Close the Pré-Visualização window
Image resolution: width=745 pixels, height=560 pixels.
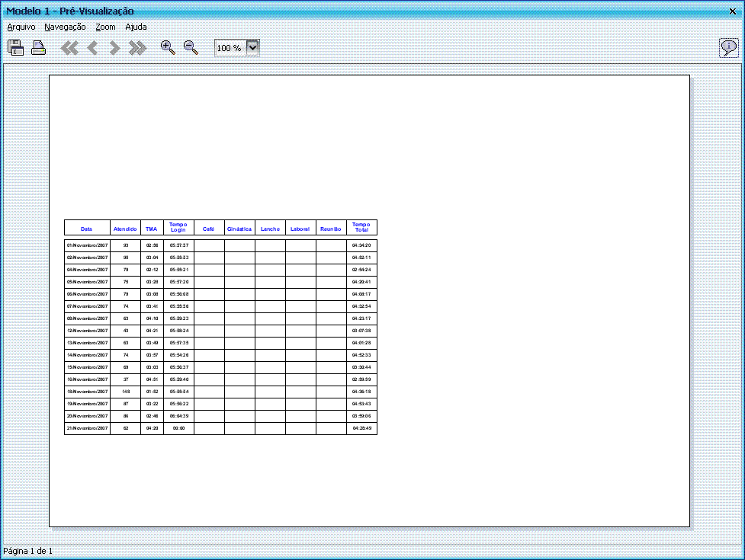coord(733,11)
